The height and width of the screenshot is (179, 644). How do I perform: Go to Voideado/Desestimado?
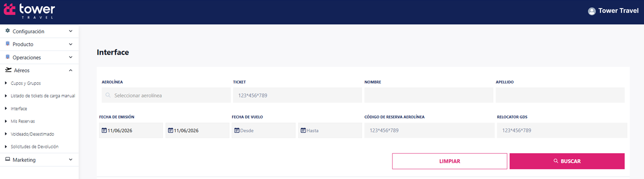tap(32, 134)
